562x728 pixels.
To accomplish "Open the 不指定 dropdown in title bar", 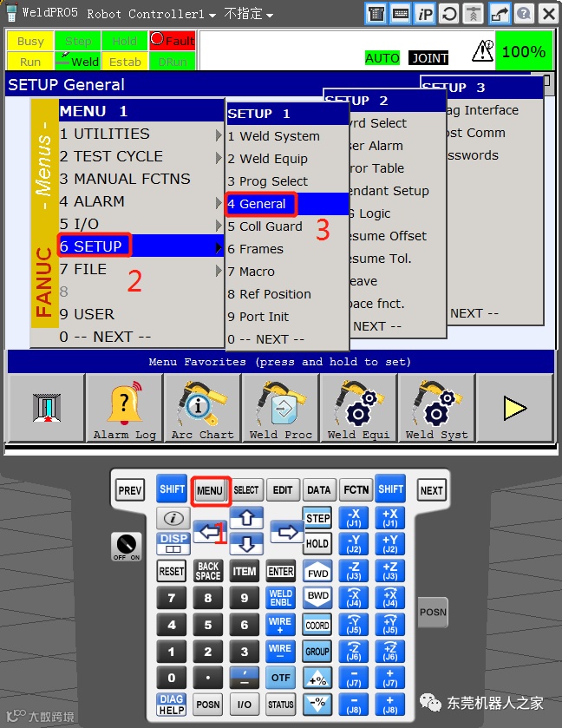I will tap(248, 14).
